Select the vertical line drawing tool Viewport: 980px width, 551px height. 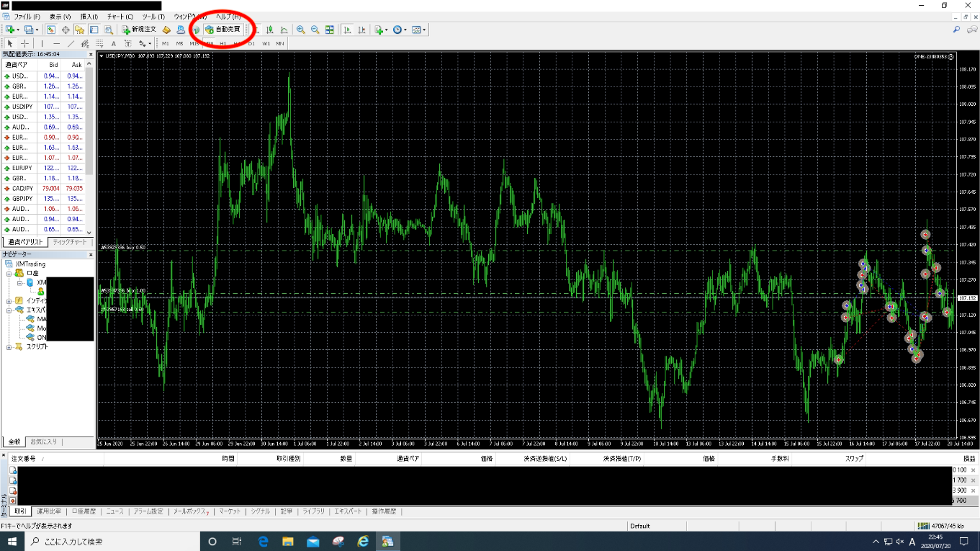tap(42, 43)
